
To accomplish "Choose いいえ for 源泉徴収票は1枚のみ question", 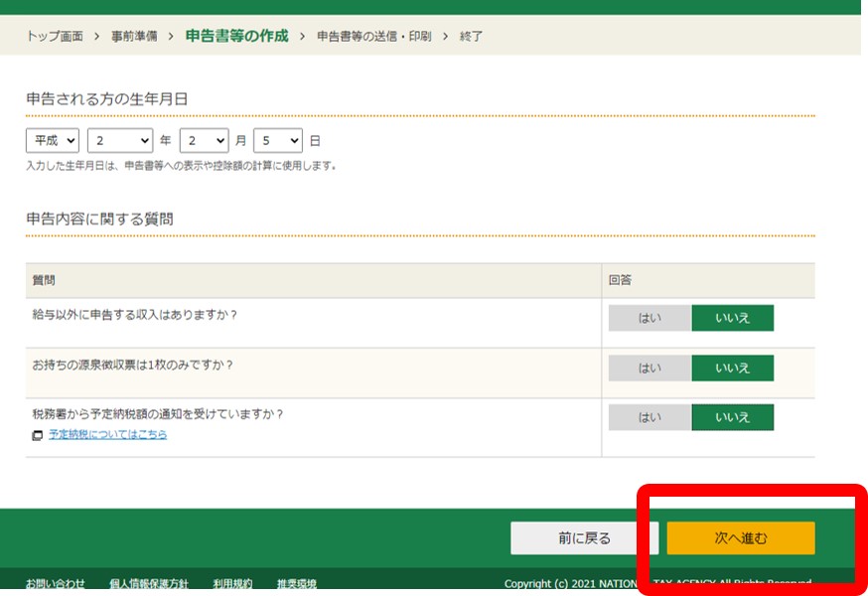I will point(732,368).
